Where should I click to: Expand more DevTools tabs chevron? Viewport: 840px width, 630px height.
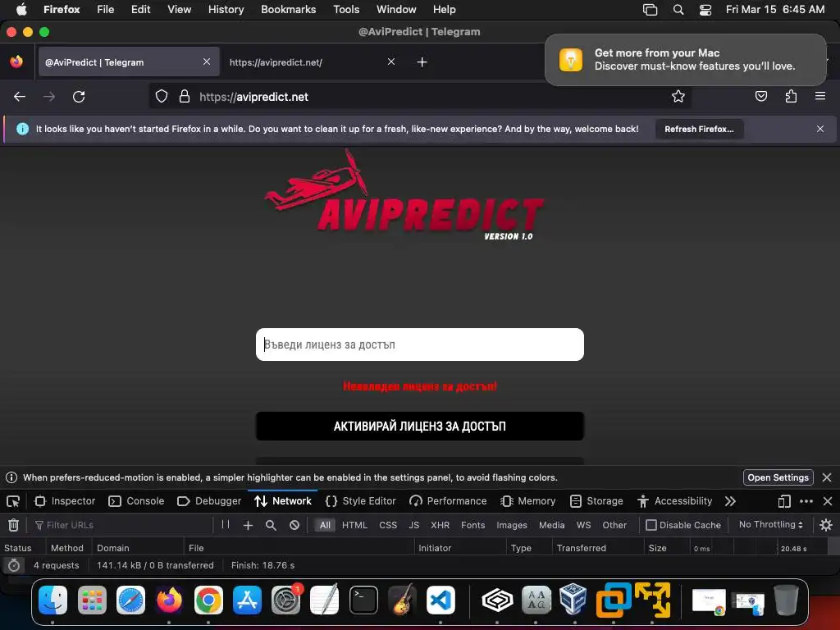[730, 501]
